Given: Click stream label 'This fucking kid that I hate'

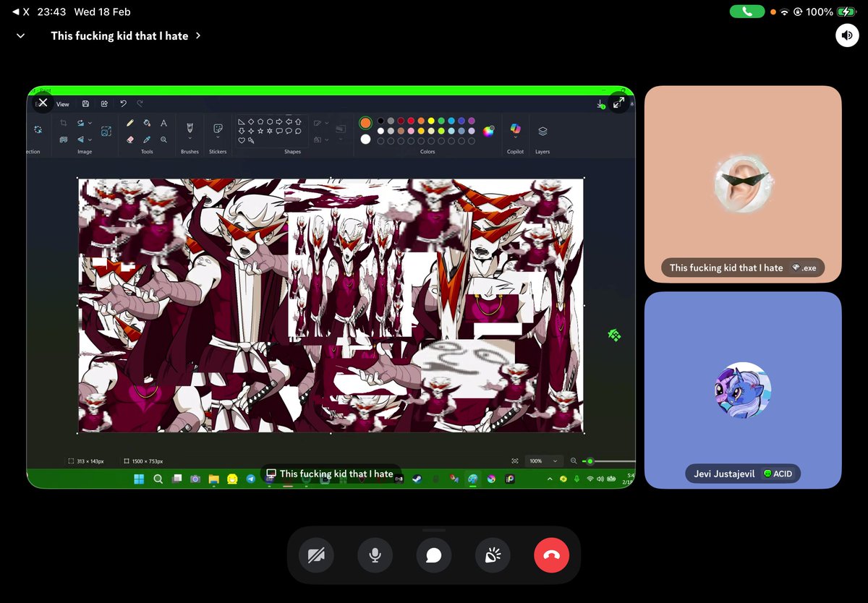Looking at the screenshot, I should tap(330, 474).
